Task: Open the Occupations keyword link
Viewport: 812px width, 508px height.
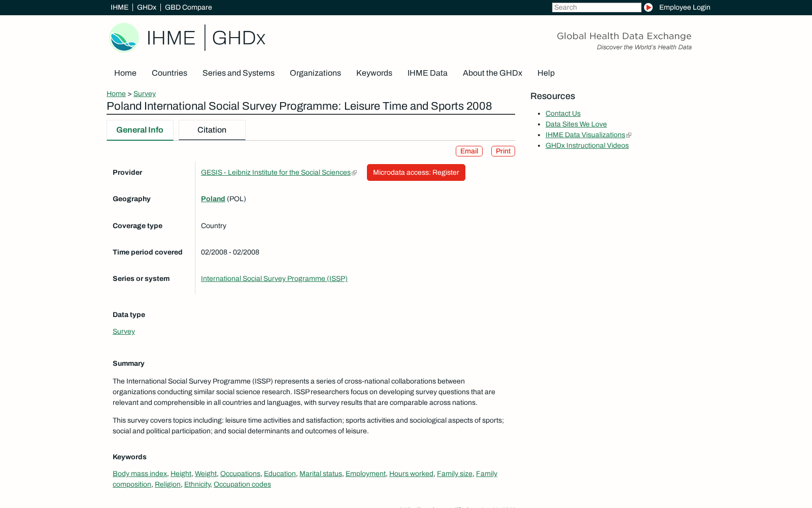Action: click(x=240, y=474)
